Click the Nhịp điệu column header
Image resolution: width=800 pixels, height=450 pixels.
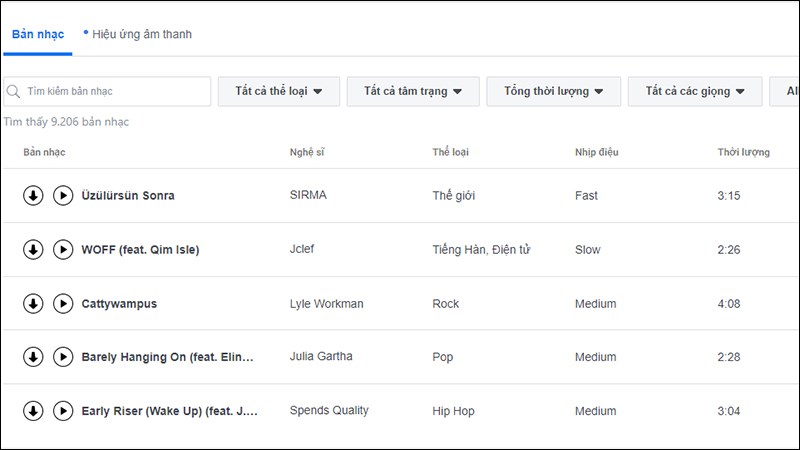(597, 152)
